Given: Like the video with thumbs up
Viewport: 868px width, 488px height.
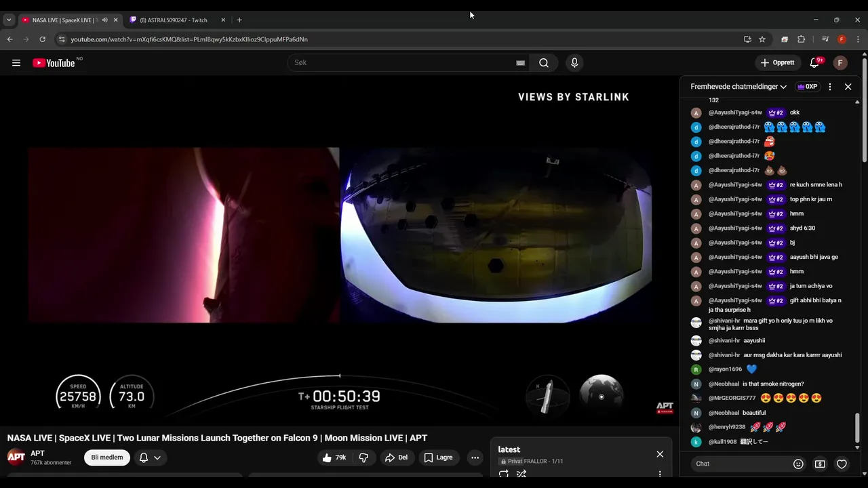Looking at the screenshot, I should [334, 457].
